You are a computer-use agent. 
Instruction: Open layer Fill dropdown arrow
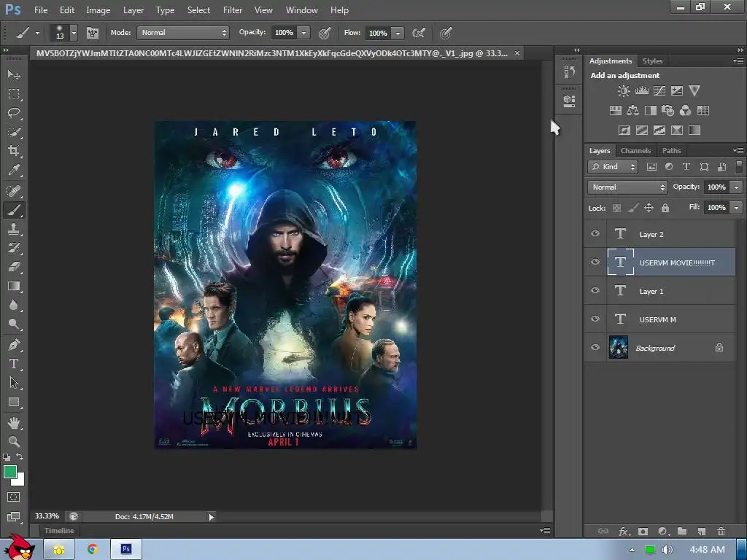coord(737,208)
